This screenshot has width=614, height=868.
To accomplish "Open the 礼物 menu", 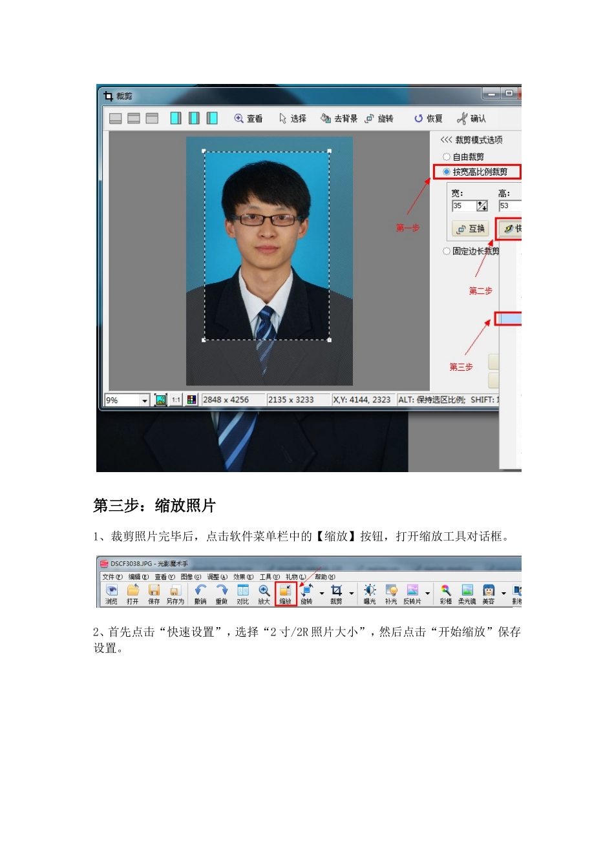I will pyautogui.click(x=295, y=577).
